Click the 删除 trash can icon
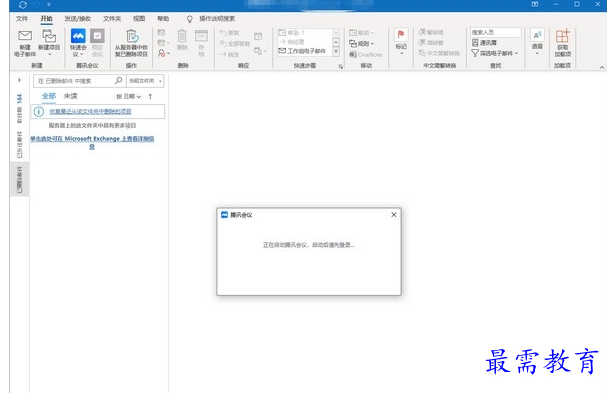The height and width of the screenshot is (393, 607). [182, 36]
